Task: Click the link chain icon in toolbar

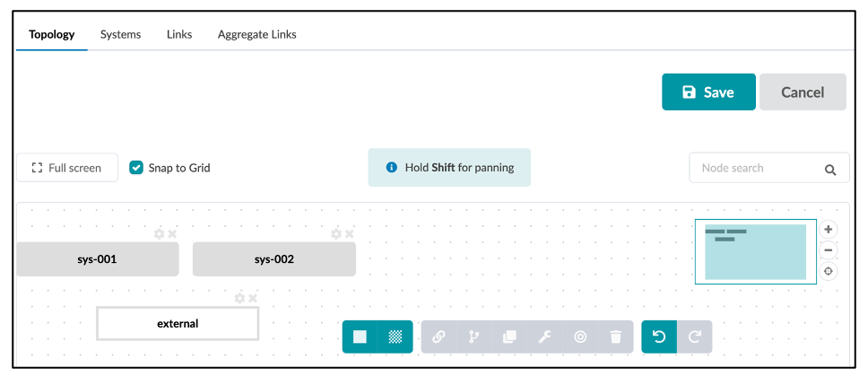Action: point(438,337)
